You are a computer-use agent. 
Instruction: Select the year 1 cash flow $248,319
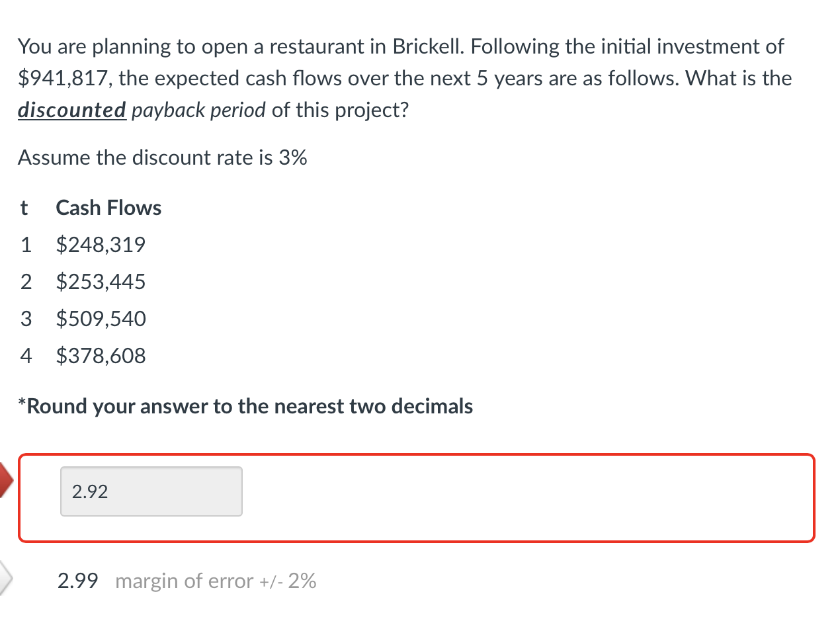pos(101,245)
